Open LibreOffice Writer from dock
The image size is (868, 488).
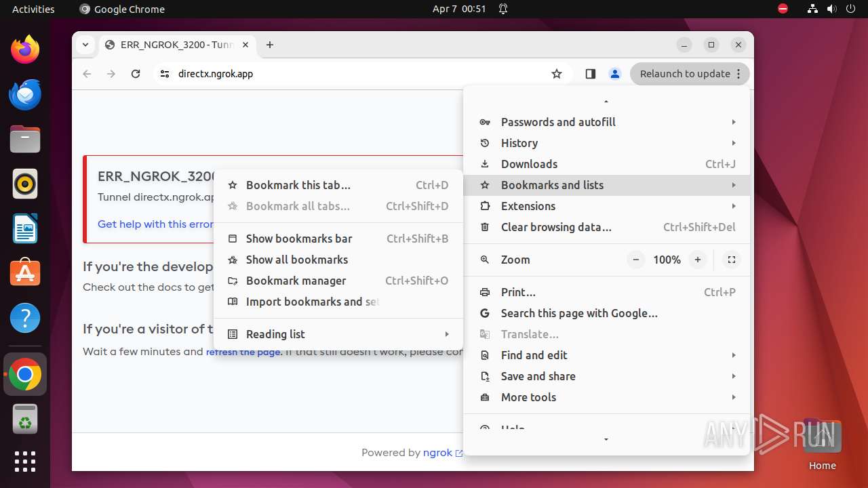(x=25, y=228)
